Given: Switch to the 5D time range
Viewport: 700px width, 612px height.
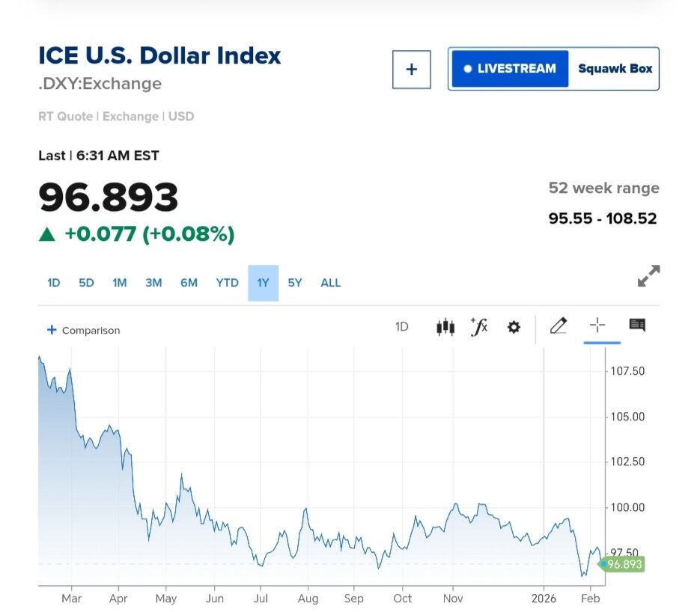Looking at the screenshot, I should click(86, 283).
